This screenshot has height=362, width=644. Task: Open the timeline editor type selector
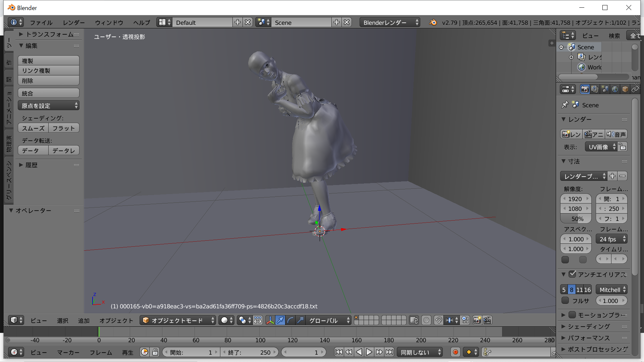pyautogui.click(x=16, y=352)
